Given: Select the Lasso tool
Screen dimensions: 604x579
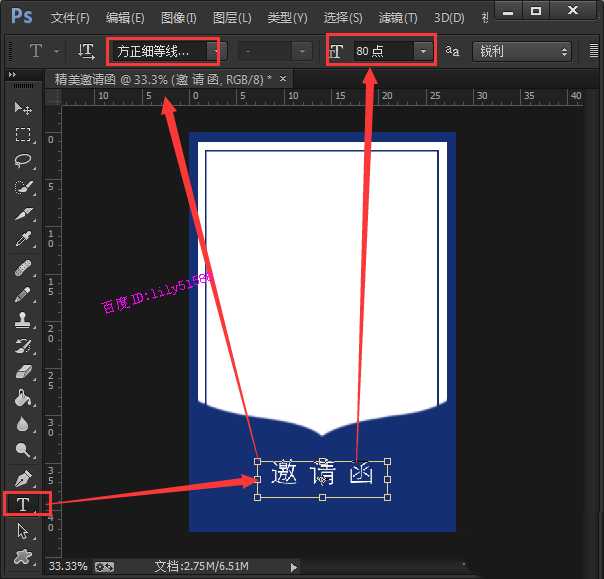Looking at the screenshot, I should tap(23, 161).
